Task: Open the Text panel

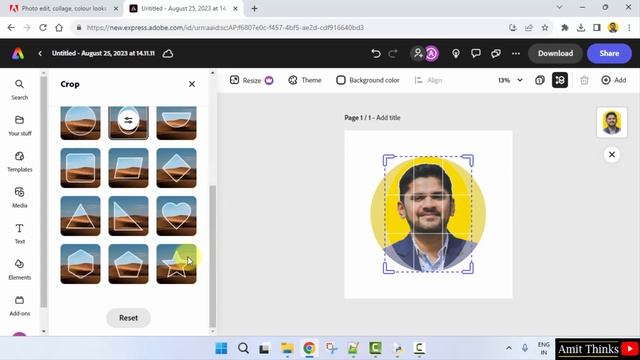Action: [x=19, y=233]
